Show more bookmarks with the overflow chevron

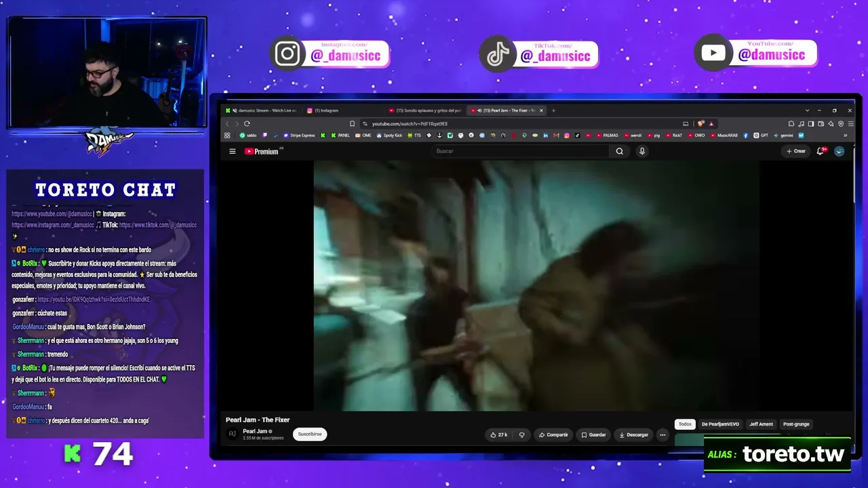point(845,136)
